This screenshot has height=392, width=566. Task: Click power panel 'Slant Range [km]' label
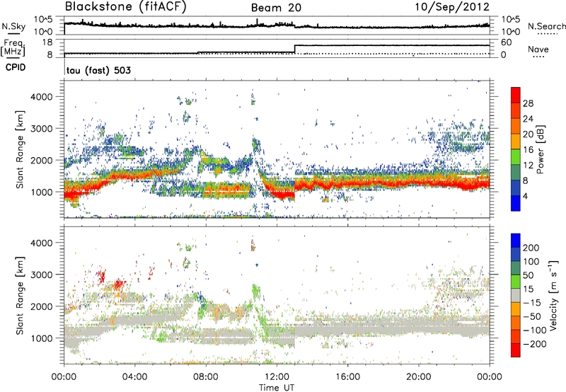20,149
